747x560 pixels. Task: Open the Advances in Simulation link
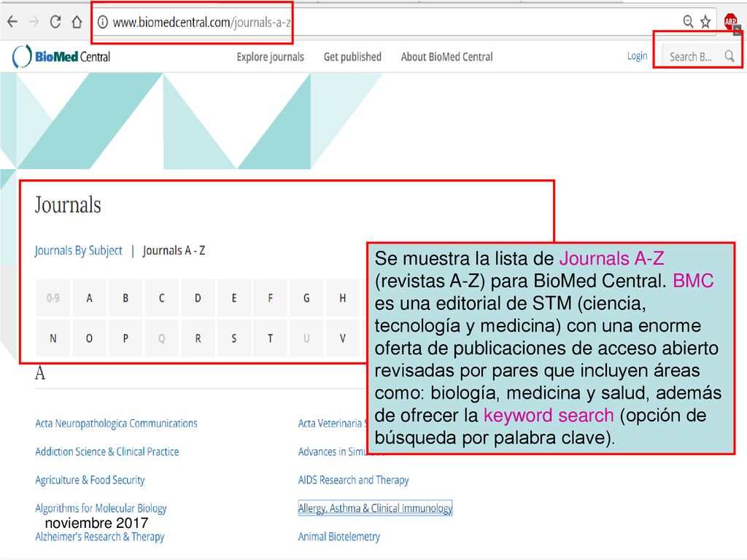click(333, 451)
